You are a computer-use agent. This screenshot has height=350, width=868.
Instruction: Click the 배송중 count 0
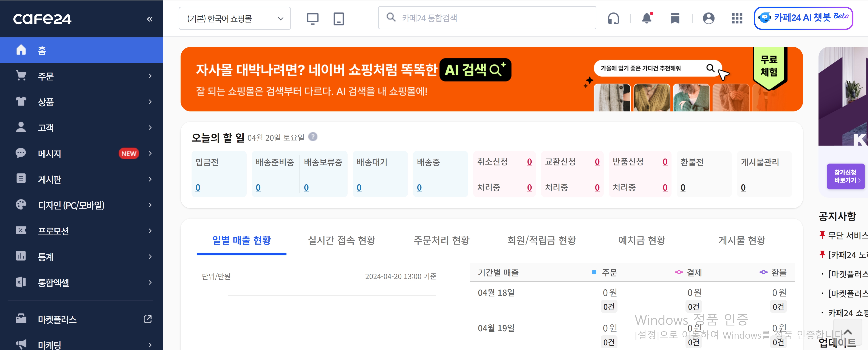click(x=419, y=188)
